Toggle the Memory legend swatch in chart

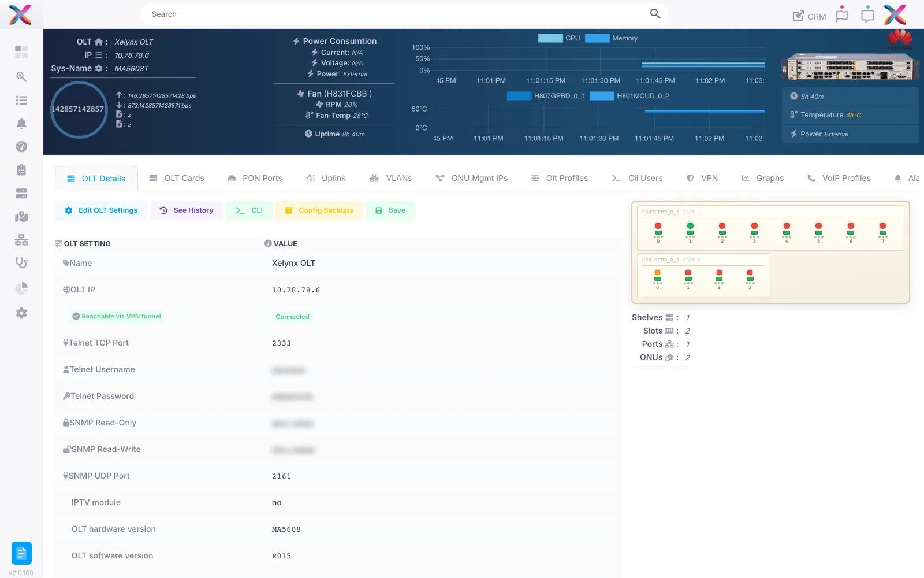[x=597, y=38]
